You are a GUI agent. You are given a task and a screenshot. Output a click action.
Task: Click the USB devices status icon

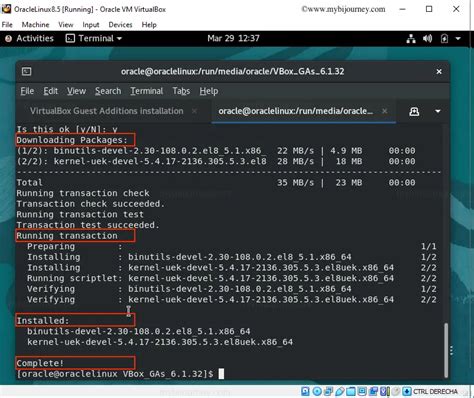(x=340, y=391)
